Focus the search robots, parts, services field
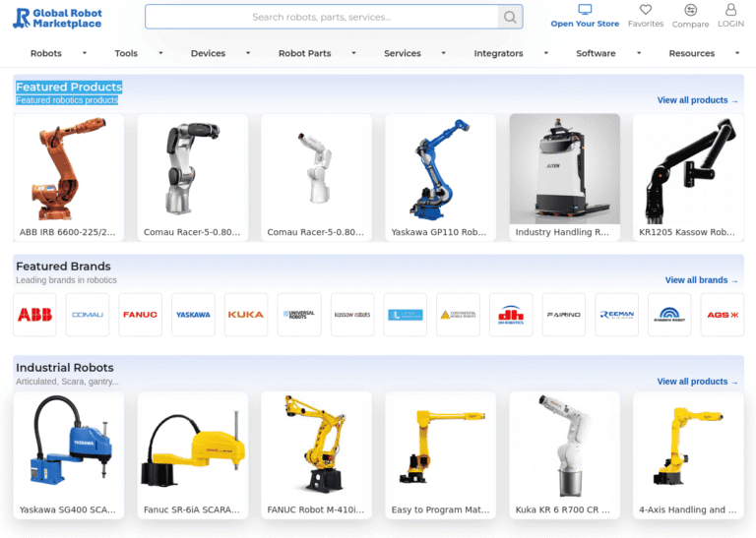This screenshot has width=756, height=538. click(322, 17)
